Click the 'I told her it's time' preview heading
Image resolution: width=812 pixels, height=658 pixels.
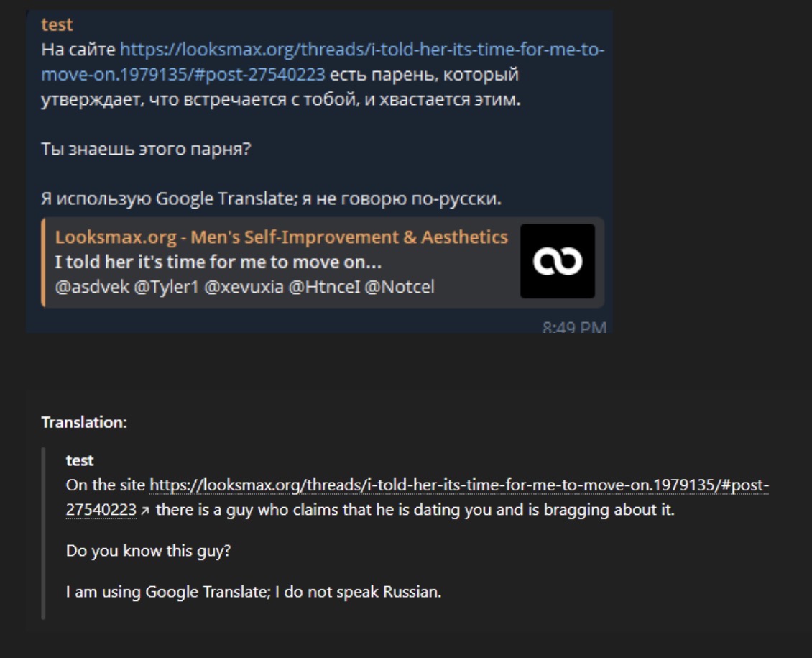click(x=218, y=262)
